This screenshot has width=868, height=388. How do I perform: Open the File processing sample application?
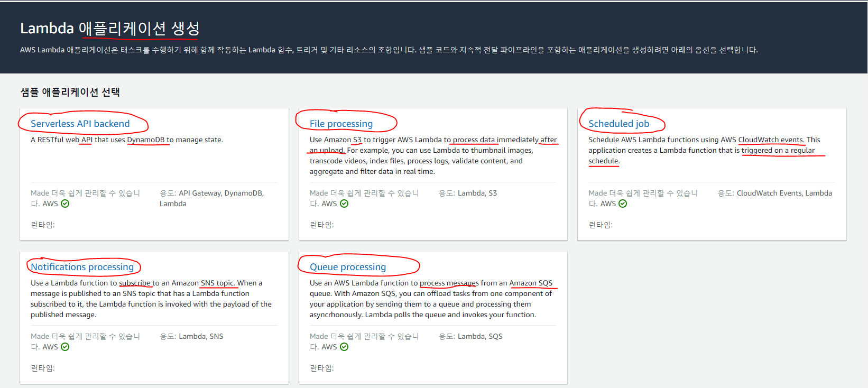pos(341,124)
